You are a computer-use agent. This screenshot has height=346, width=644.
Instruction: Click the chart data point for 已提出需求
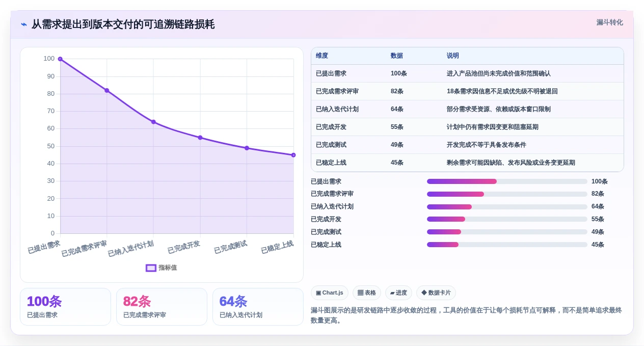pos(60,59)
